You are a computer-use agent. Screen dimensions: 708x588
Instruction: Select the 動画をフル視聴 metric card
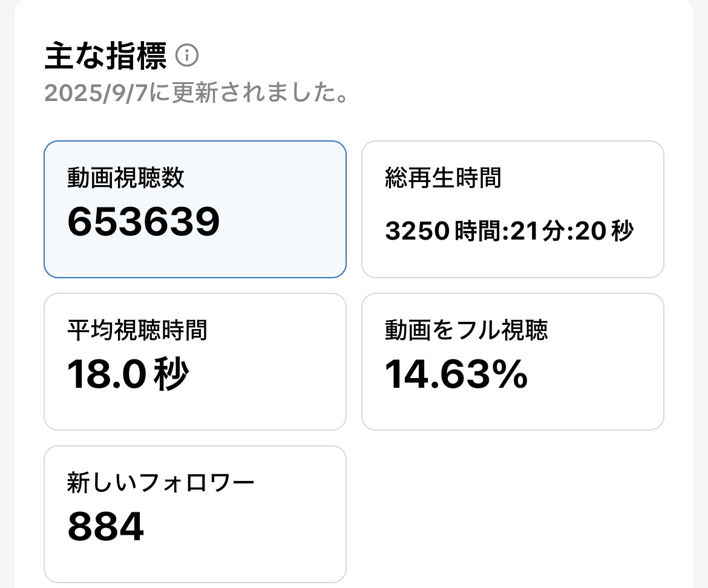(513, 361)
